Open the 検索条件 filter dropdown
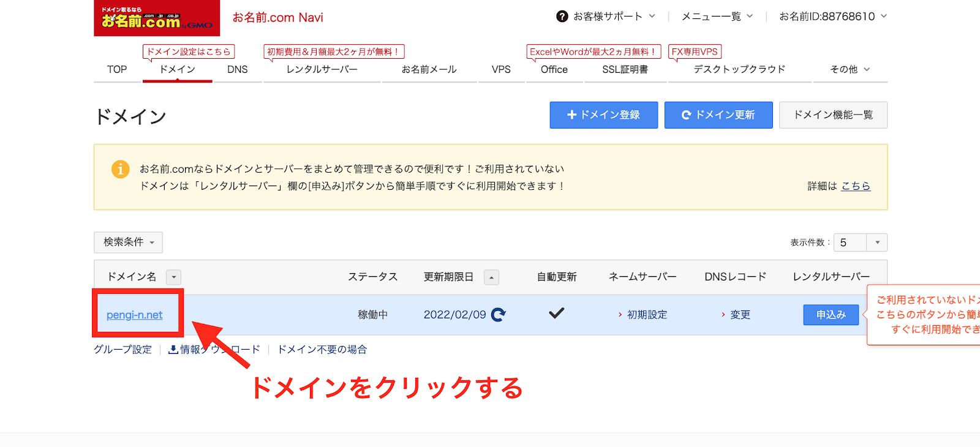 pyautogui.click(x=128, y=242)
